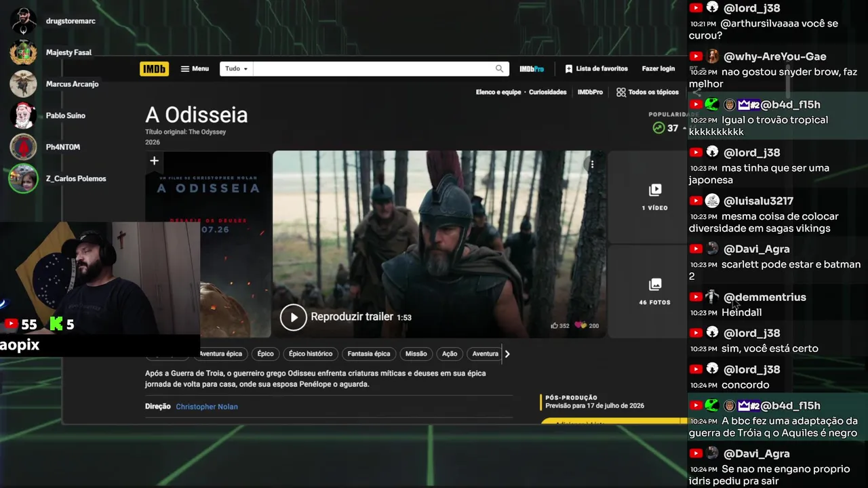
Task: Select Marcus Arcanjo's avatar
Action: pos(23,84)
